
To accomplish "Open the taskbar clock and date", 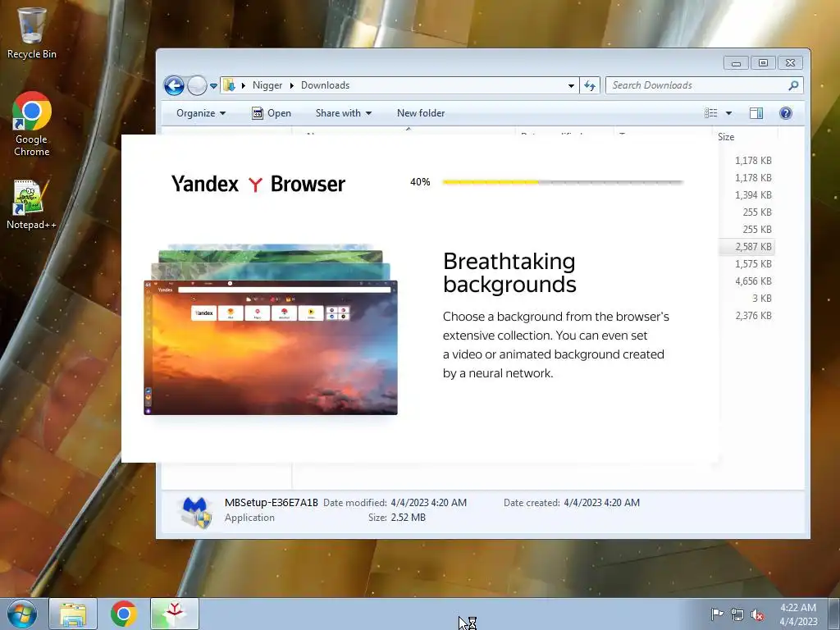I will 798,614.
